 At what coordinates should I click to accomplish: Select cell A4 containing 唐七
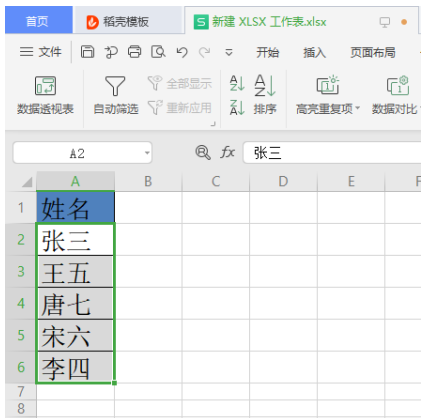75,304
